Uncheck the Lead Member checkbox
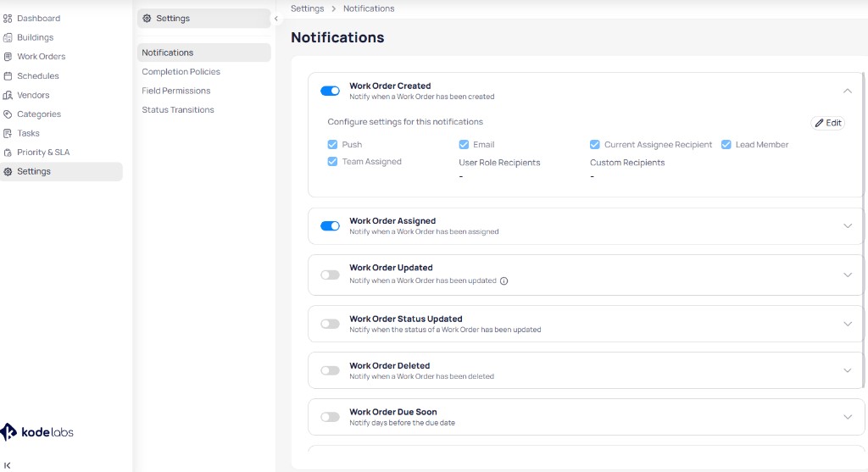Screen dimensions: 868x472 (x=726, y=144)
